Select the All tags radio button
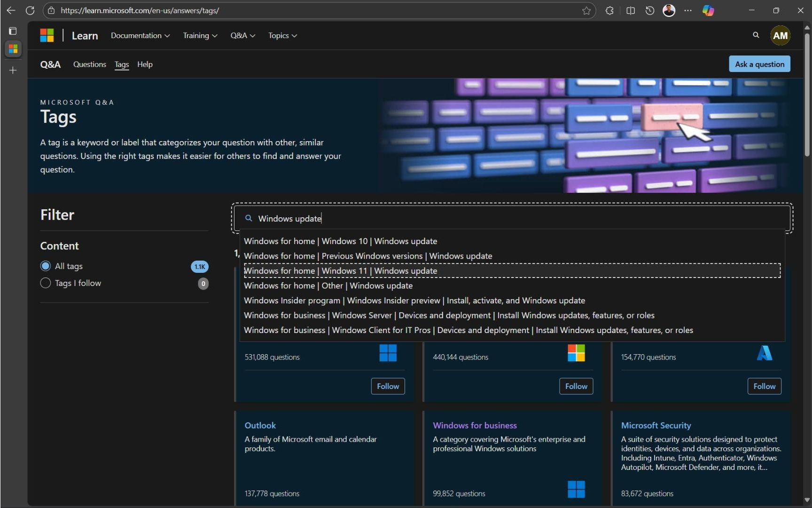 tap(46, 266)
